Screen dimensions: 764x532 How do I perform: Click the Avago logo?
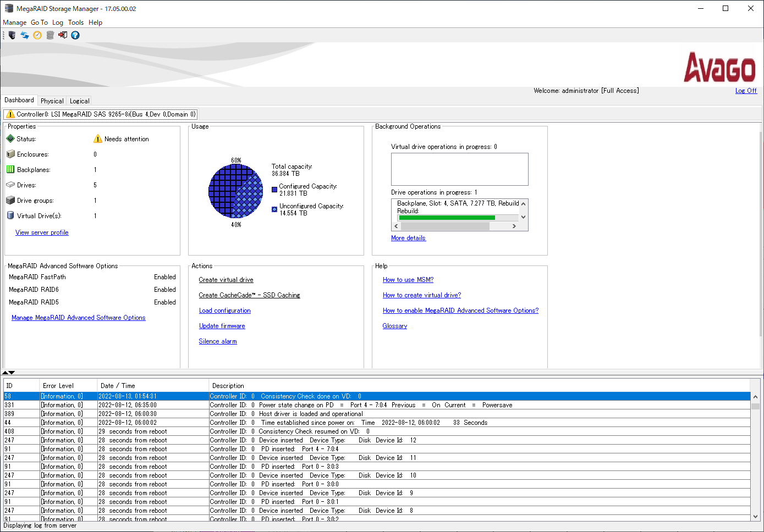[x=719, y=67]
